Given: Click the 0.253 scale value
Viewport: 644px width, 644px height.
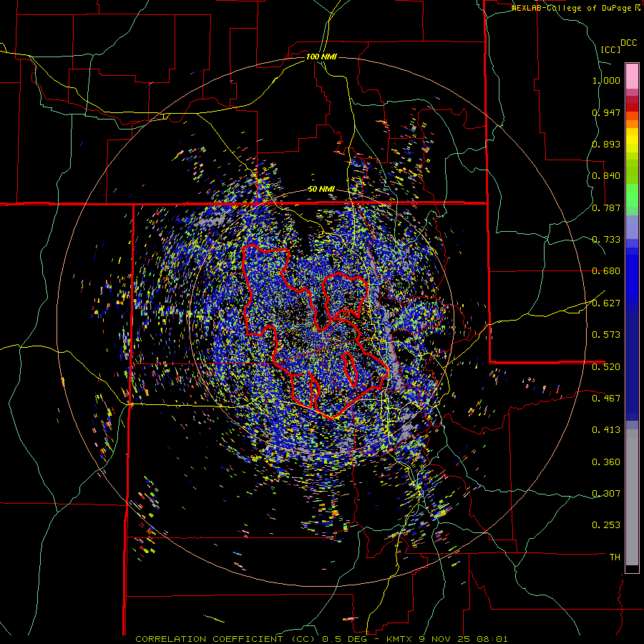Looking at the screenshot, I should tap(606, 525).
